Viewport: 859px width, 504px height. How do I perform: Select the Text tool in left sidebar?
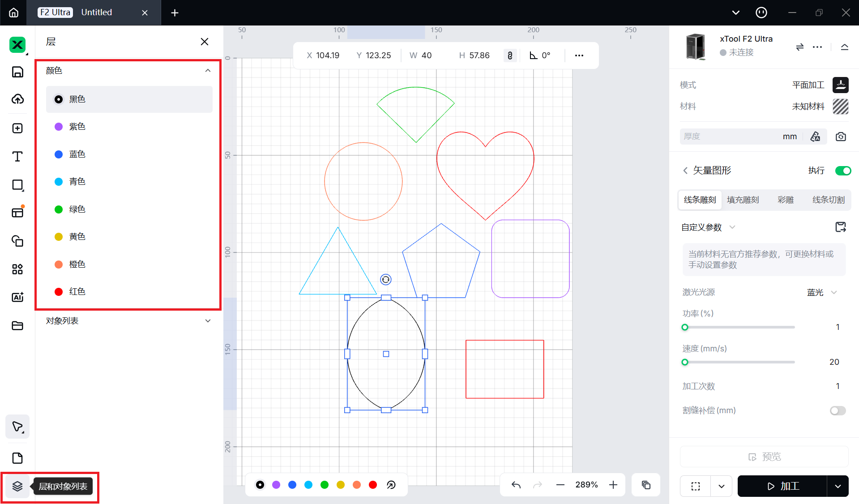17,157
